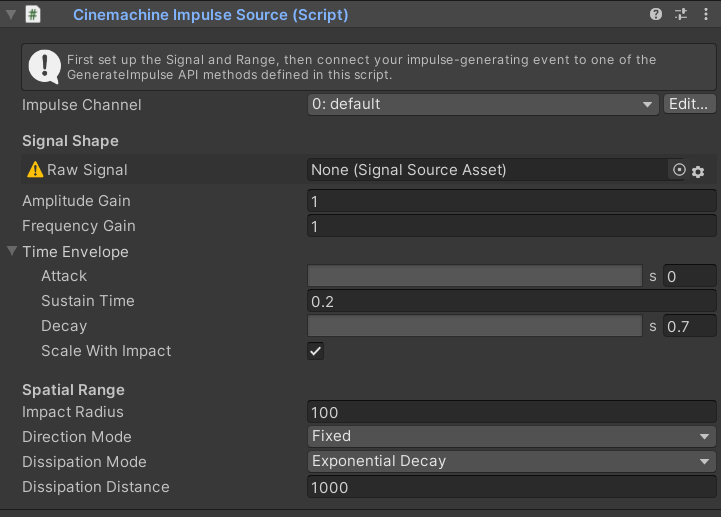The height and width of the screenshot is (517, 721).
Task: Click the Attack envelope curve field
Action: pos(474,276)
